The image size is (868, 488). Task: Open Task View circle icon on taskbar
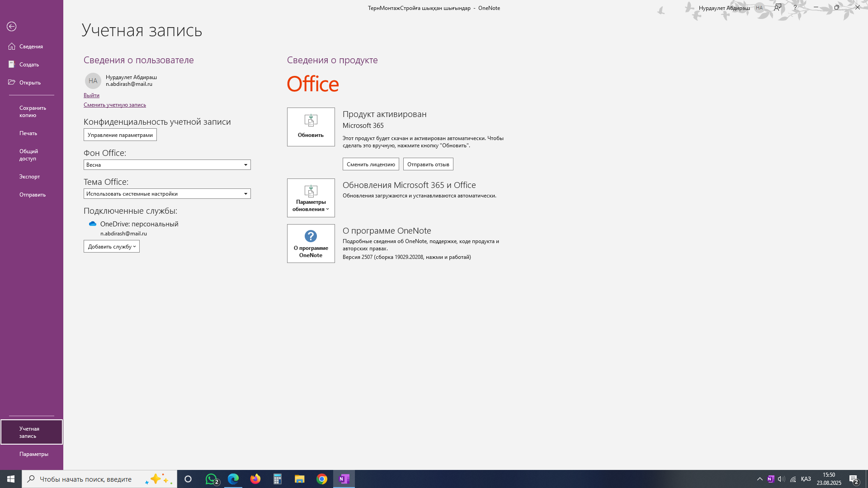(188, 479)
